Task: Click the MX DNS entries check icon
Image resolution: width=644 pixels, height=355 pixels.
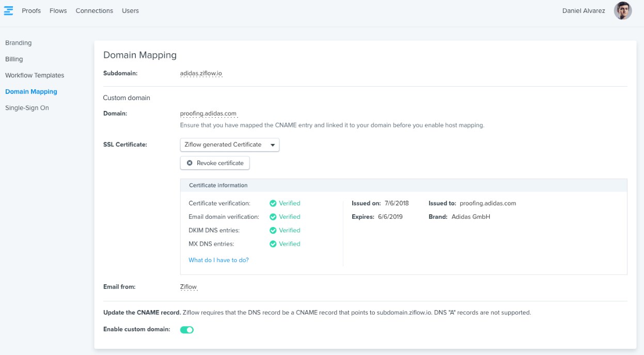Action: (273, 244)
